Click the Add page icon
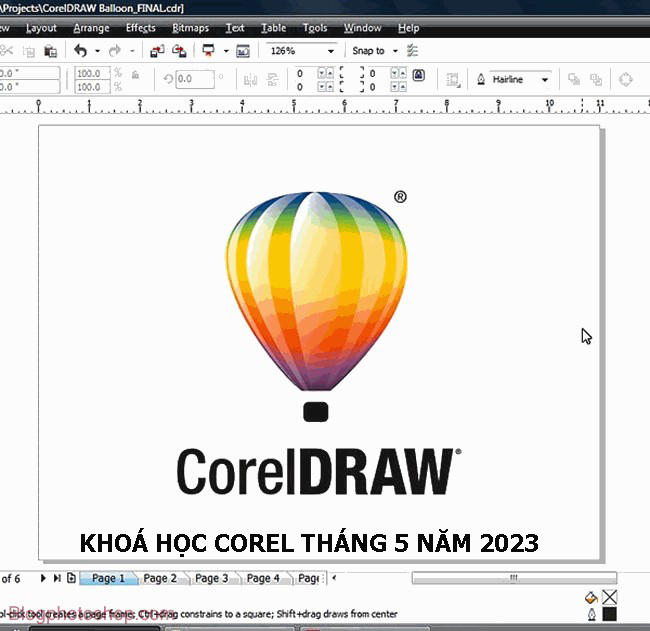This screenshot has height=631, width=650. (71, 578)
